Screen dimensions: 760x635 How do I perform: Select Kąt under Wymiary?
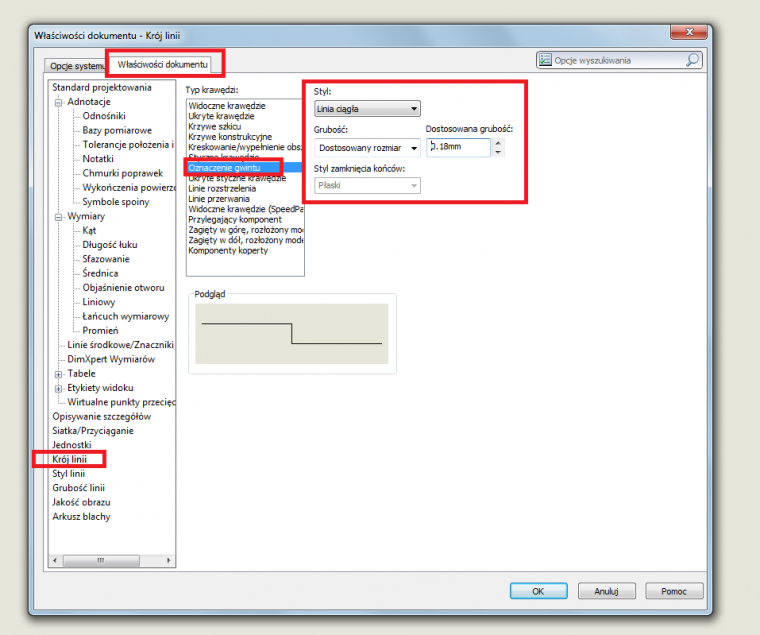point(89,230)
